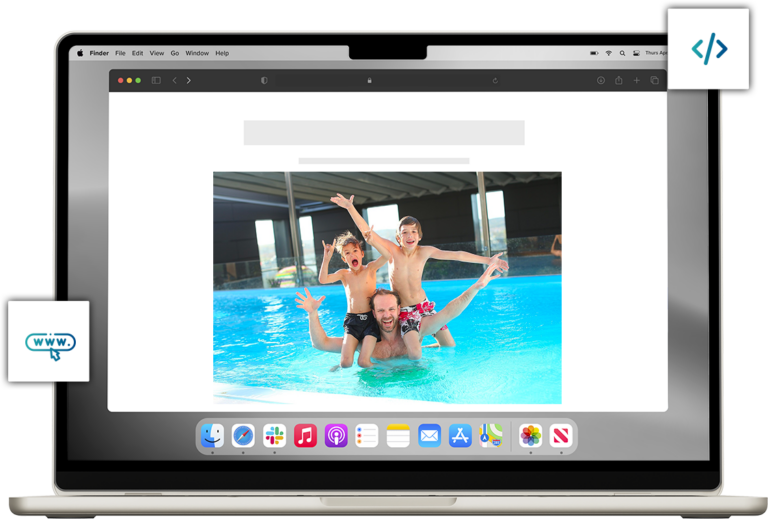Launch the Music app in Dock
This screenshot has width=768, height=519.
pyautogui.click(x=305, y=435)
